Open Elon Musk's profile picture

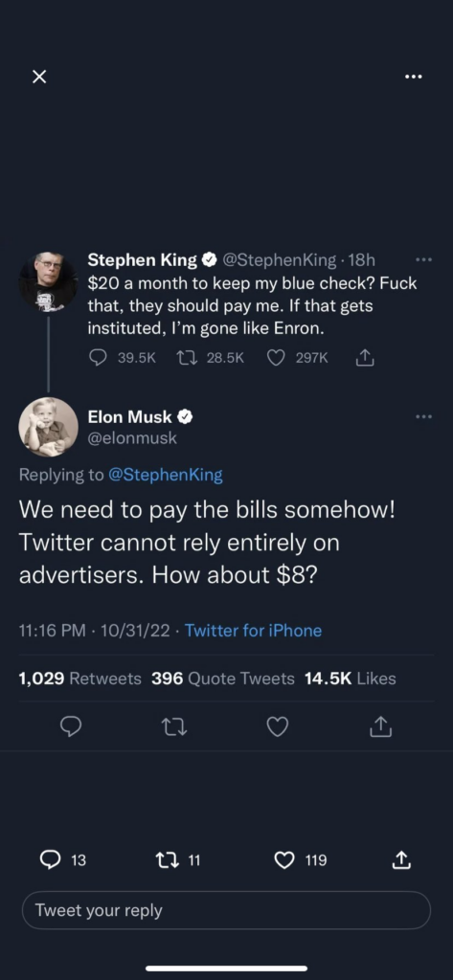click(48, 427)
